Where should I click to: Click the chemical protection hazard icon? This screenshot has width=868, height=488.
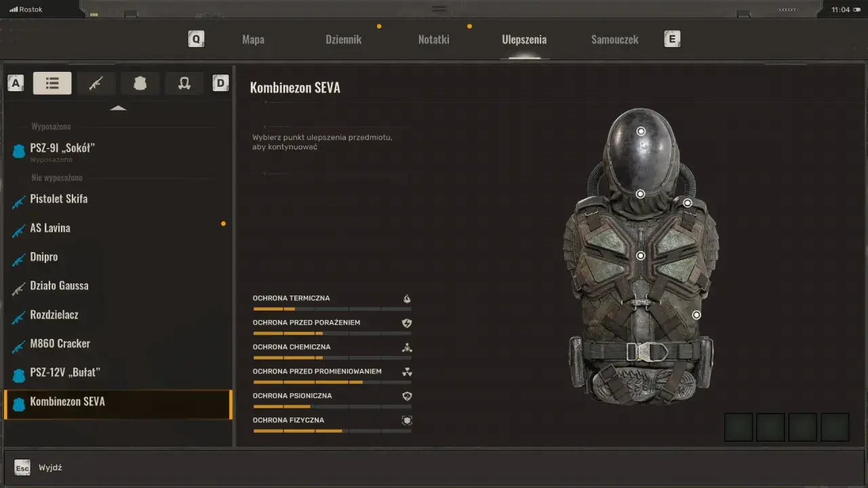pos(407,347)
